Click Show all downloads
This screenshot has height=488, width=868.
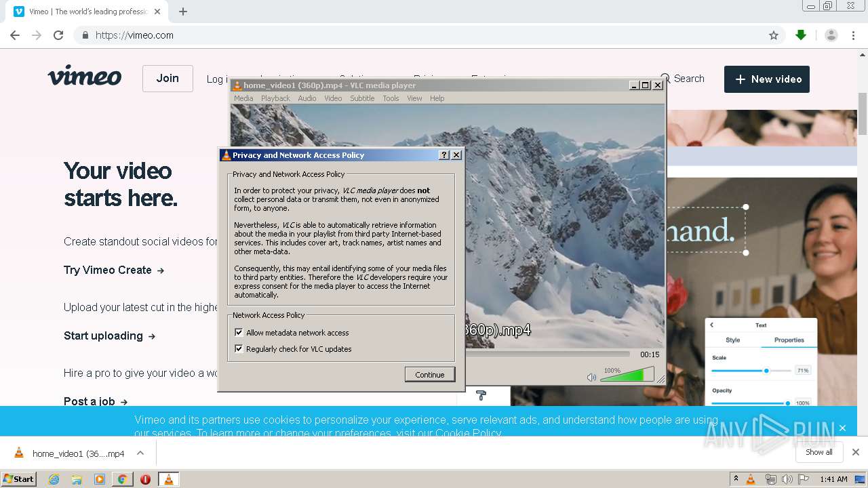pos(819,452)
